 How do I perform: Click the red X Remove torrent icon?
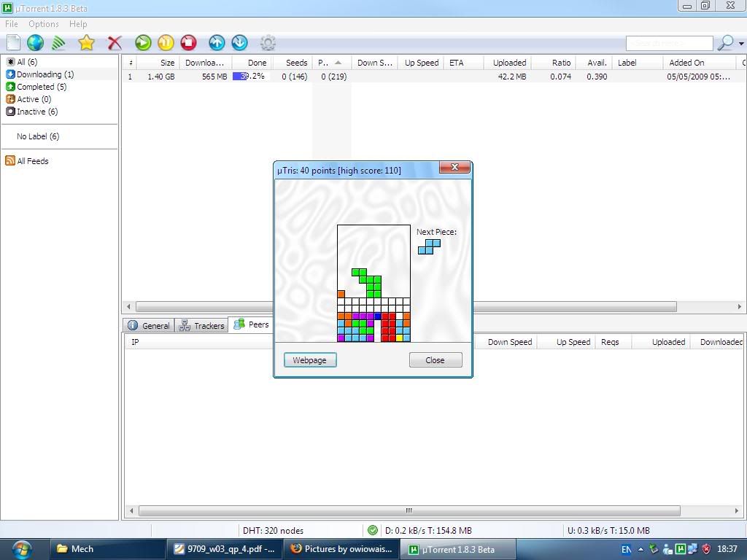coord(115,43)
